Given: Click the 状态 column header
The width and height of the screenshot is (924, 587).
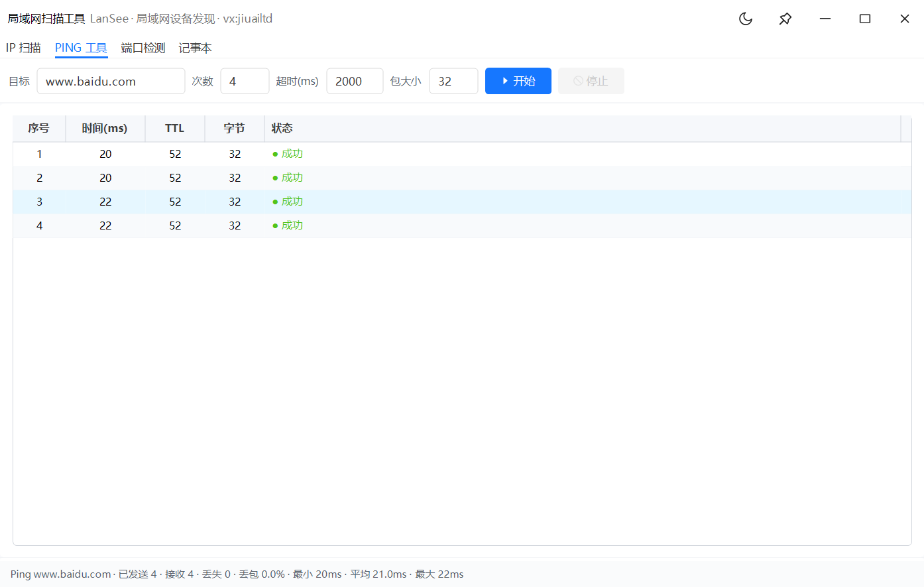Looking at the screenshot, I should click(x=583, y=129).
